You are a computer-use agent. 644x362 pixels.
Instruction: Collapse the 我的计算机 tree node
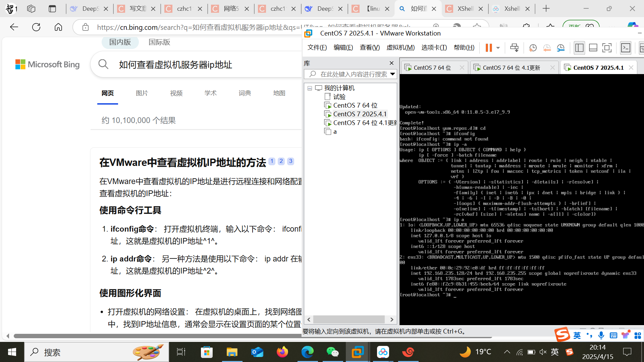[x=310, y=88]
